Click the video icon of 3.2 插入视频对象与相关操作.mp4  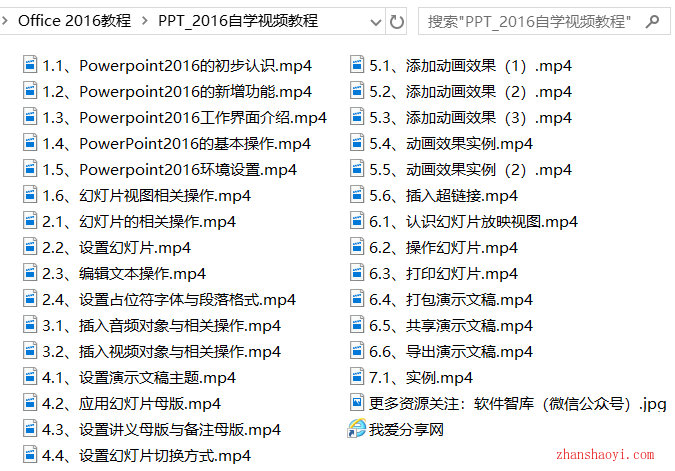pyautogui.click(x=30, y=351)
